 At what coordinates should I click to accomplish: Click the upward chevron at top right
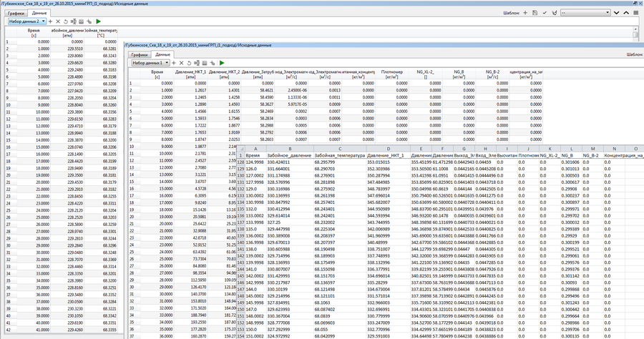pyautogui.click(x=625, y=13)
